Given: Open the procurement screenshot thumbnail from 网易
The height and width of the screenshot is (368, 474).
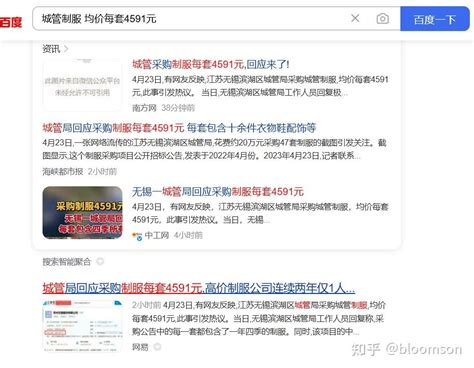Looking at the screenshot, I should pos(82,326).
